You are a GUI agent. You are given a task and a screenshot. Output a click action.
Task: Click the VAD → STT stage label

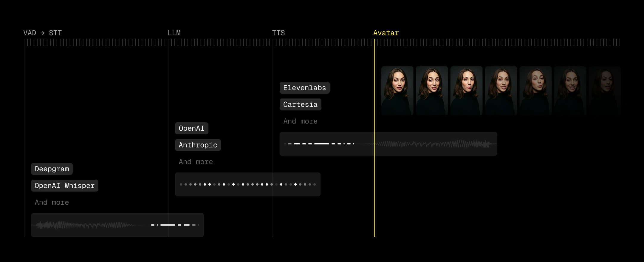coord(43,33)
